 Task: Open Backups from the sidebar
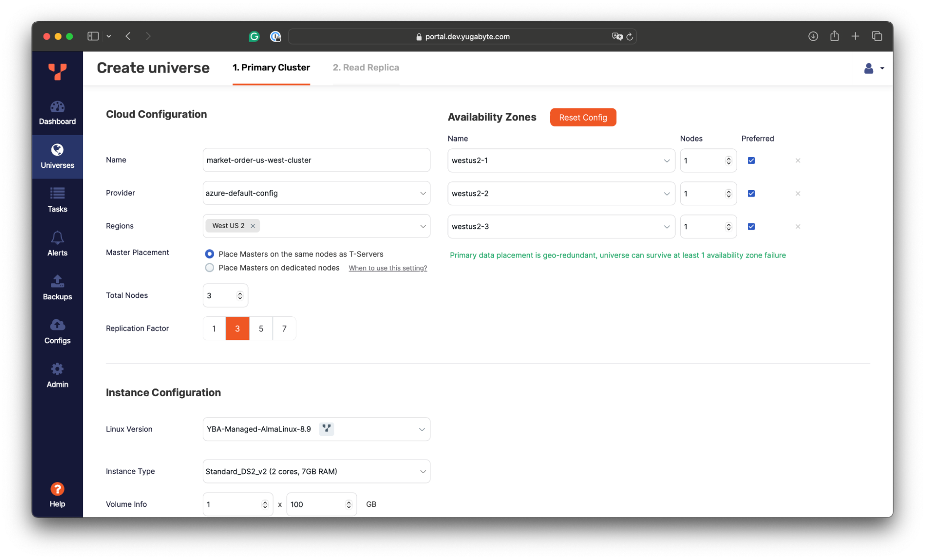(57, 287)
